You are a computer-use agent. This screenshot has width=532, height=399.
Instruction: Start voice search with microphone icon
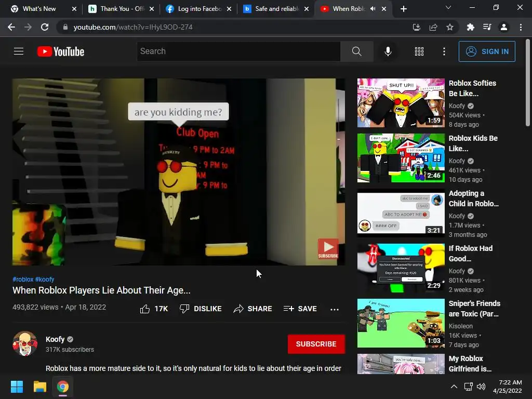388,51
